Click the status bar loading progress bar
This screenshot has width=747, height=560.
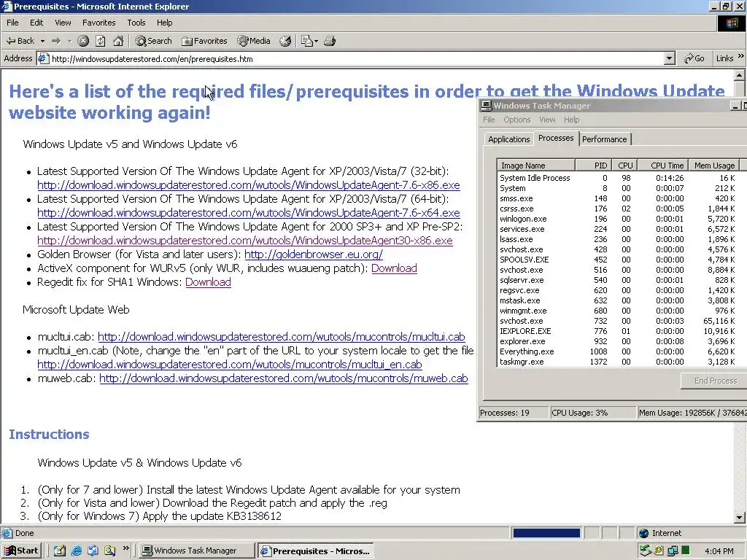coord(546,533)
